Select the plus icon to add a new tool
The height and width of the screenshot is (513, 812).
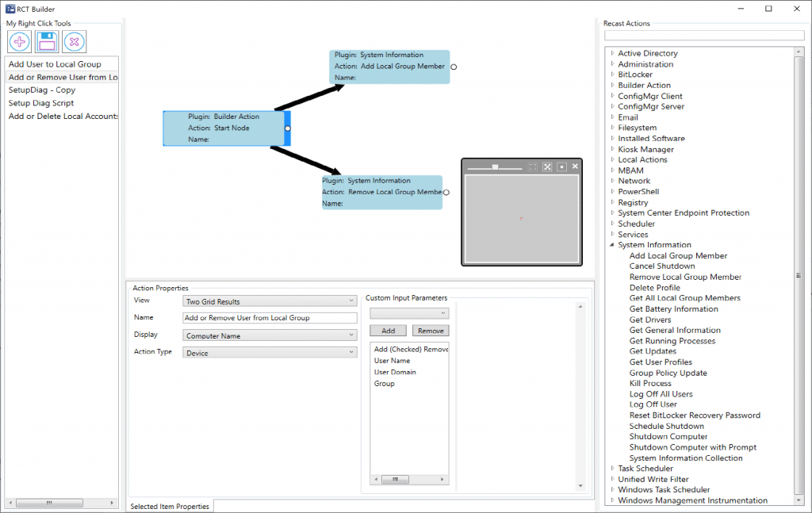coord(18,41)
